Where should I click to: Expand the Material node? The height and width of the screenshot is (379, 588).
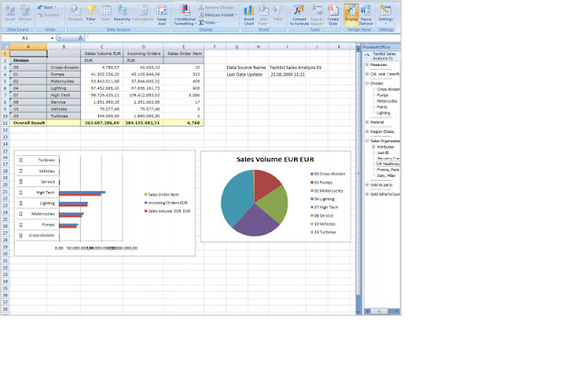[367, 122]
